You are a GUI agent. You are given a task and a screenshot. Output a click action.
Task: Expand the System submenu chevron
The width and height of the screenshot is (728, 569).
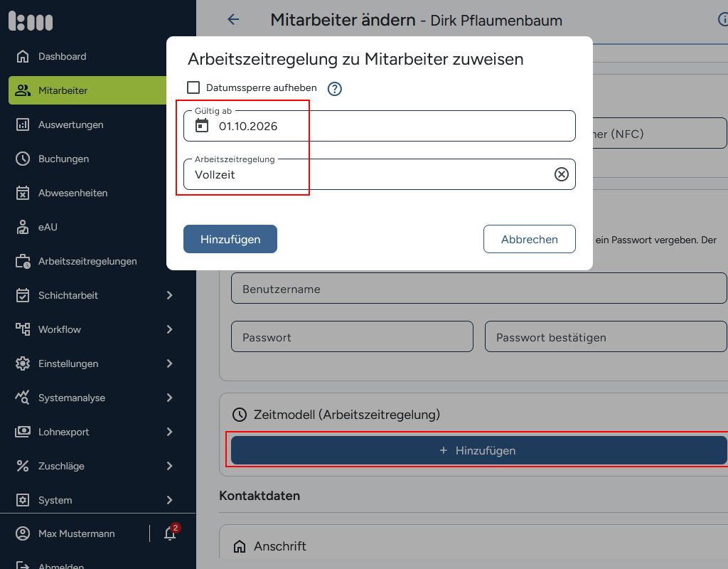[169, 500]
